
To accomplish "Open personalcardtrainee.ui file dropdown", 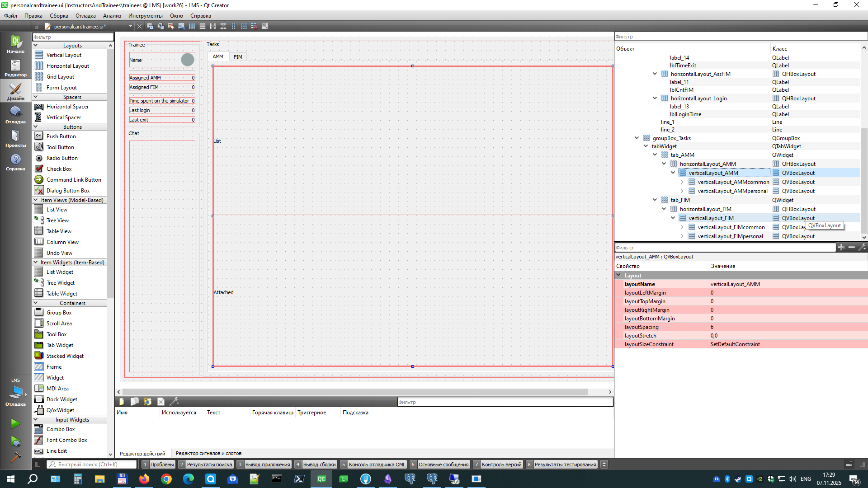I will tap(130, 27).
